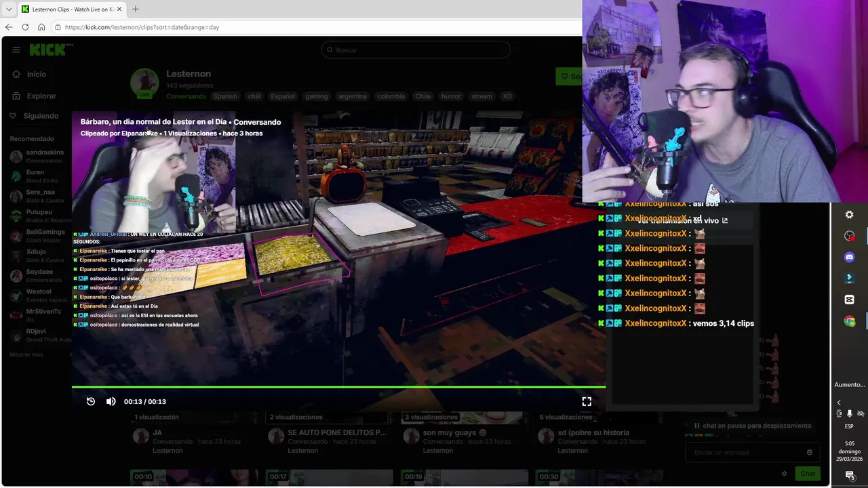Select the argentina tag

tap(352, 96)
